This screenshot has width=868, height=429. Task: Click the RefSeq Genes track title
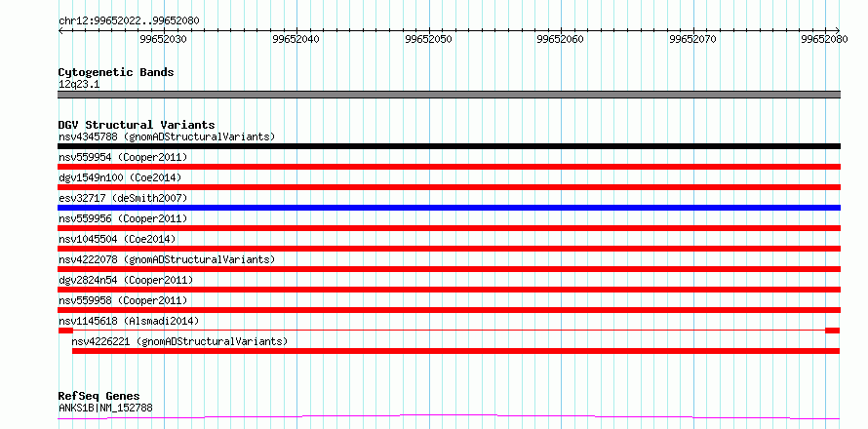99,397
